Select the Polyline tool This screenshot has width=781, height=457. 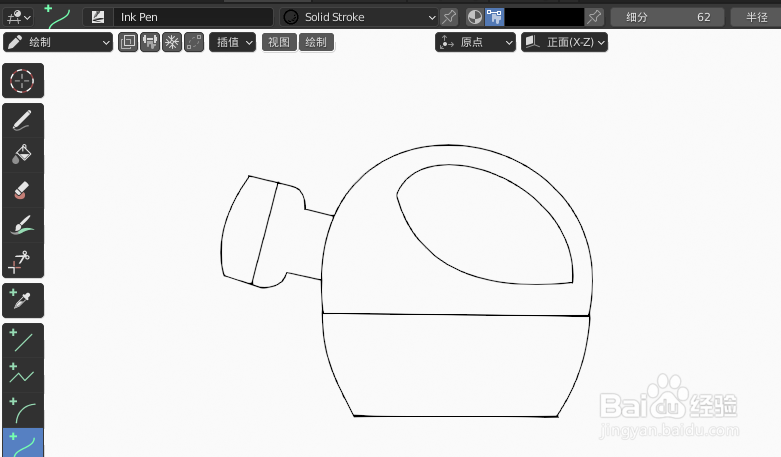click(23, 375)
